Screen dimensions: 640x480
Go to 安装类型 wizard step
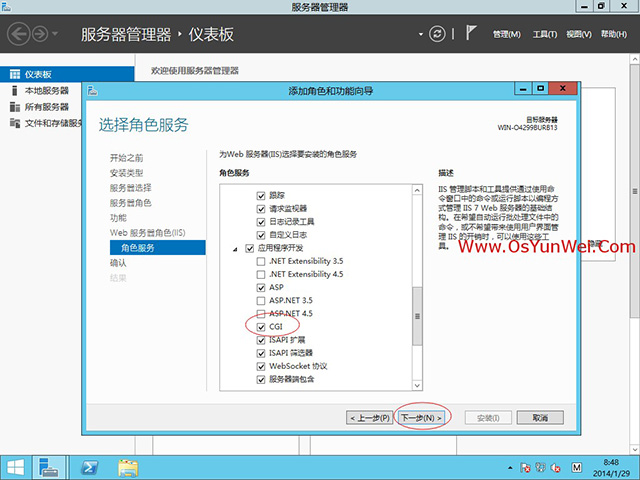pyautogui.click(x=127, y=173)
